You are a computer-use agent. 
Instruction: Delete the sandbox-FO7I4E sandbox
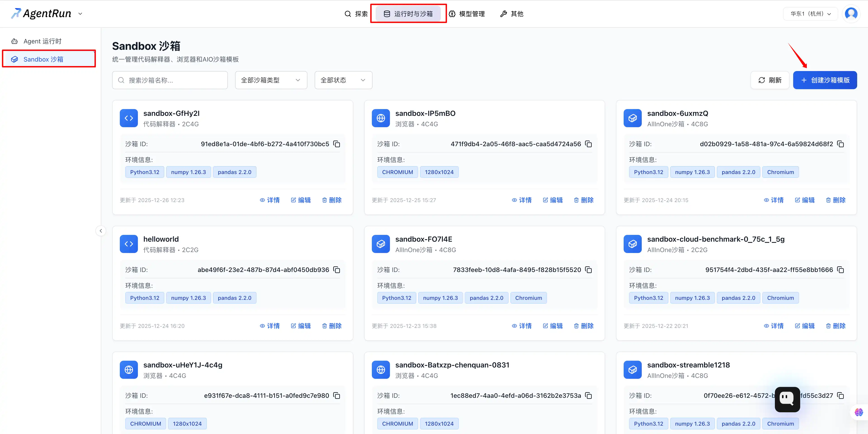[584, 326]
